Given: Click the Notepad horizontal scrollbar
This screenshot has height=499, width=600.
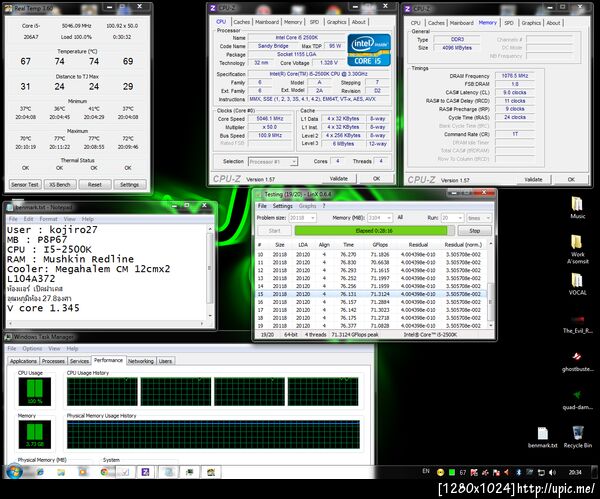Looking at the screenshot, I should tap(106, 324).
